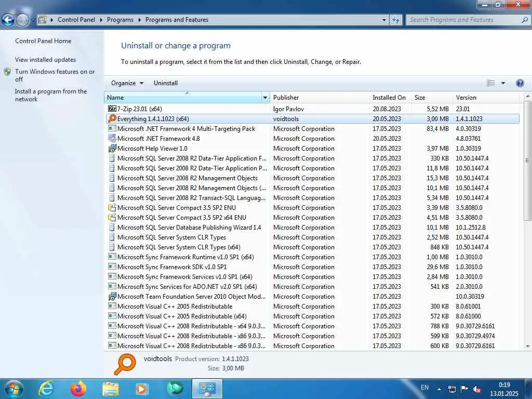Screen dimensions: 532x399
Task: Open Turn Windows features on or off
Action: click(55, 75)
